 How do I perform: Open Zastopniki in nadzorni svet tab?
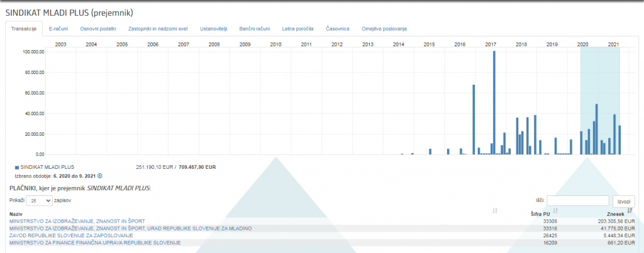tap(158, 29)
